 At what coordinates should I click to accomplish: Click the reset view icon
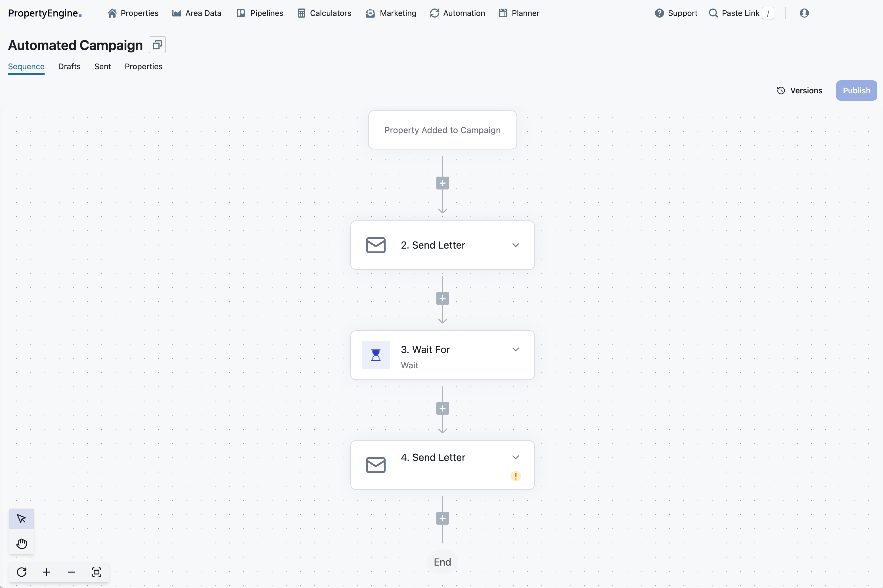[x=21, y=572]
